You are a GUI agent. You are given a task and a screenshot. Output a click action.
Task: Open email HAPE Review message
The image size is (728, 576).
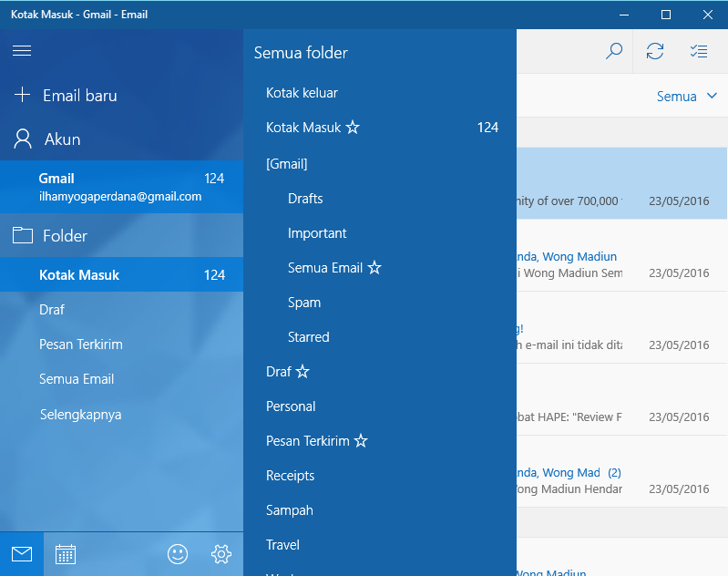[621, 399]
